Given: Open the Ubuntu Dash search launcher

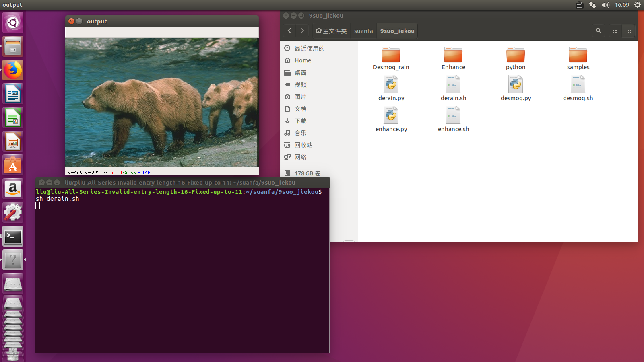Looking at the screenshot, I should tap(13, 23).
